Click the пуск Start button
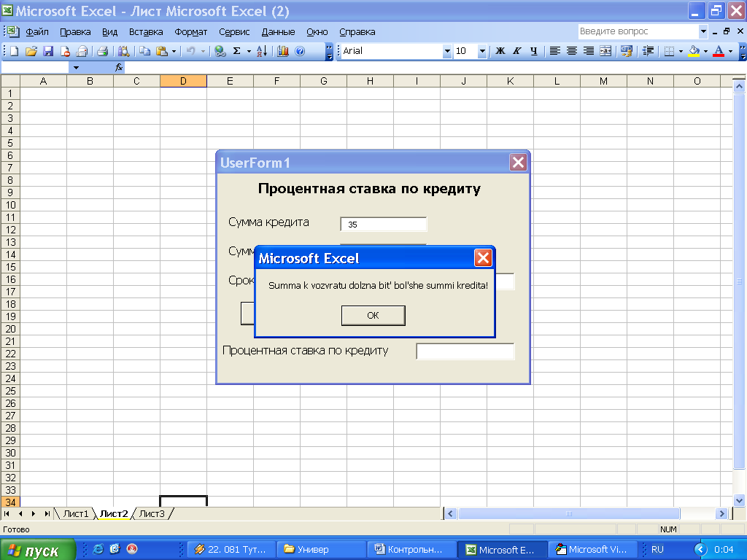The width and height of the screenshot is (747, 560). point(38,550)
